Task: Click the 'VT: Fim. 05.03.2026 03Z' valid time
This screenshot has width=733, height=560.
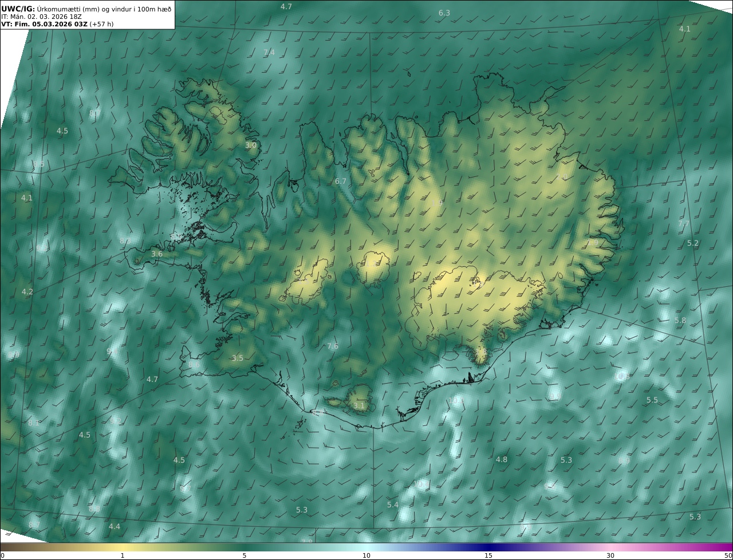Action: 44,24
